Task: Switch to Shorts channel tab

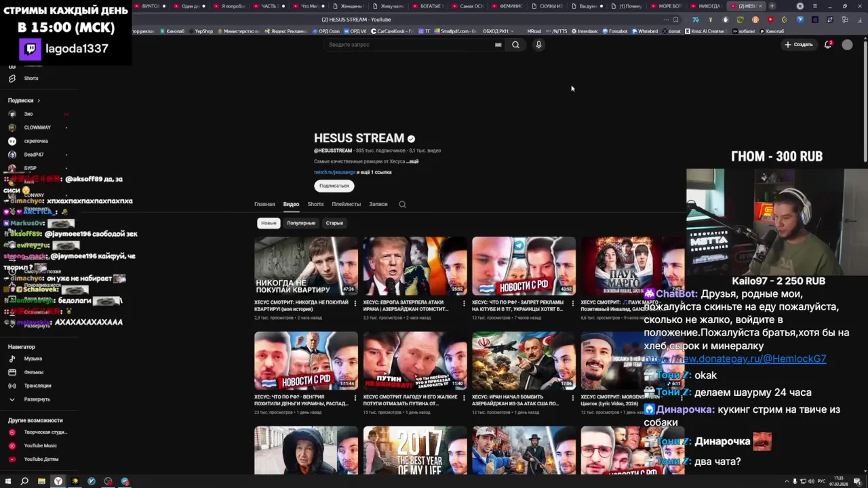Action: pos(315,204)
